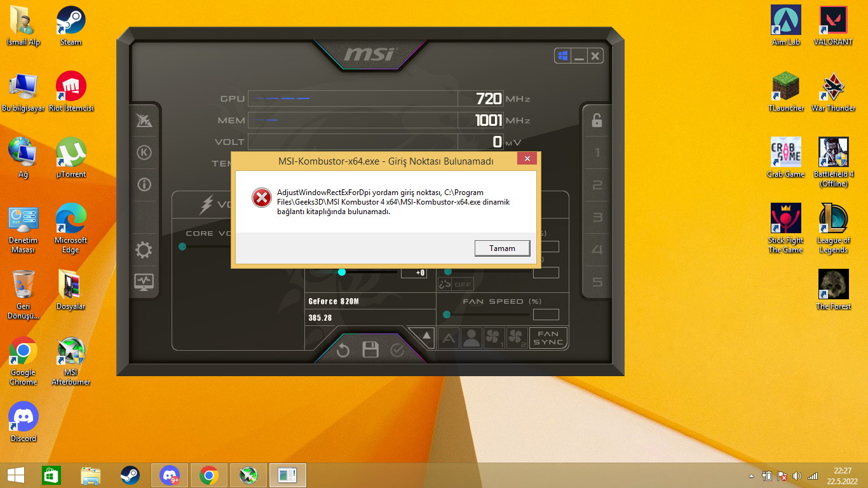Click the Kombustor K icon in Afterburner
This screenshot has width=868, height=488.
pyautogui.click(x=144, y=152)
